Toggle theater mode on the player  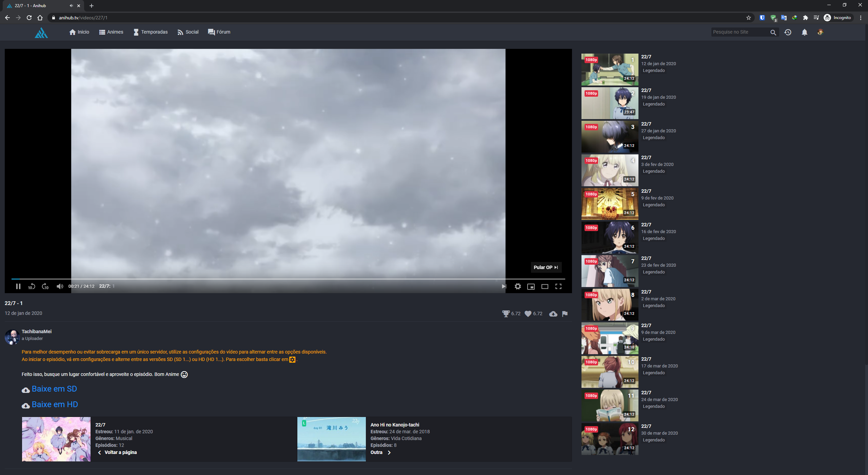(x=545, y=286)
